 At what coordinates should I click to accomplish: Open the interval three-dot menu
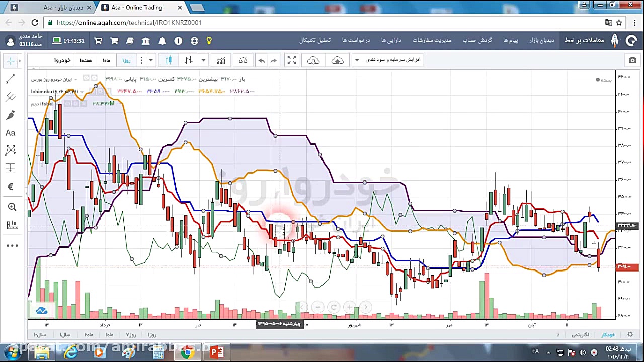(x=141, y=60)
